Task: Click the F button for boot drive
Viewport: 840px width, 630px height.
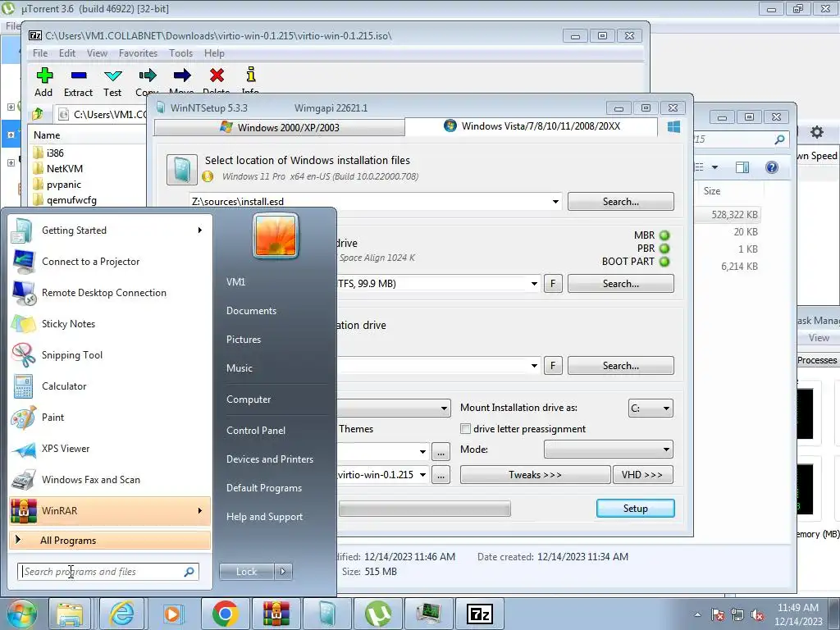Action: click(553, 283)
